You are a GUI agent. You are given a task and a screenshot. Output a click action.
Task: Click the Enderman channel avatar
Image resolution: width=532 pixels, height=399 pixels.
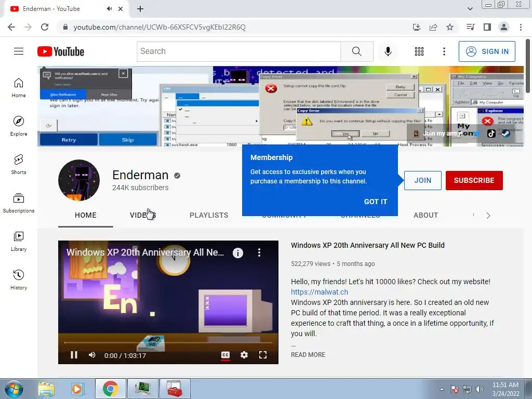coord(79,180)
